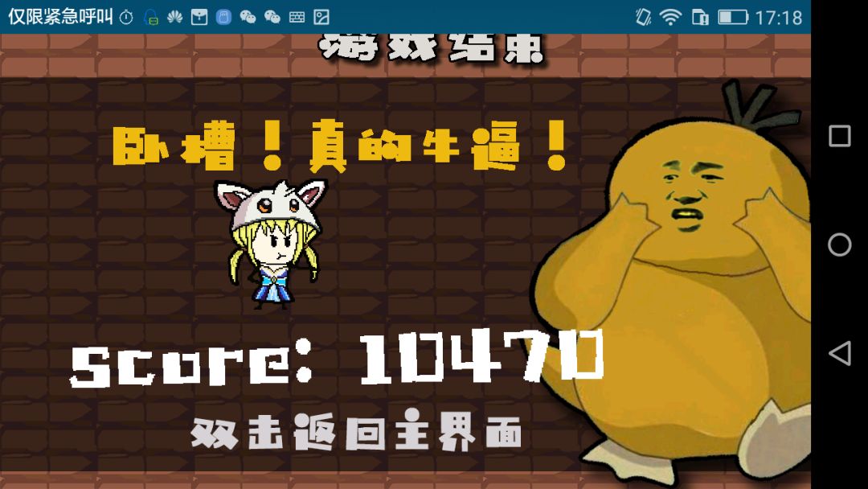Screen dimensions: 868x489
Task: Tap the 双击返回主界面 text
Action: coord(357,431)
